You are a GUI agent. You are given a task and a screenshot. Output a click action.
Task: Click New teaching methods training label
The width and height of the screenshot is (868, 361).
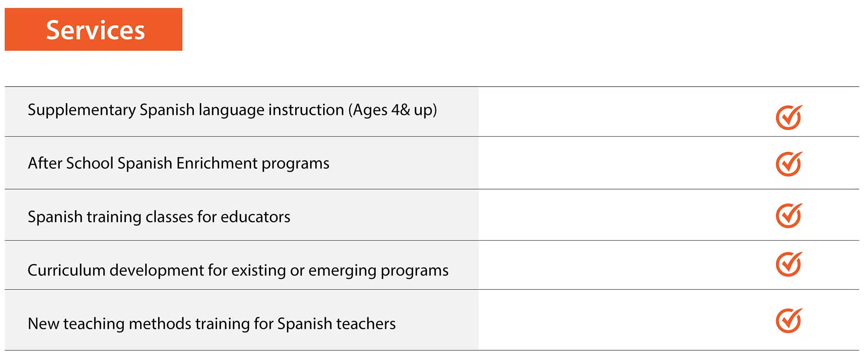(x=211, y=324)
